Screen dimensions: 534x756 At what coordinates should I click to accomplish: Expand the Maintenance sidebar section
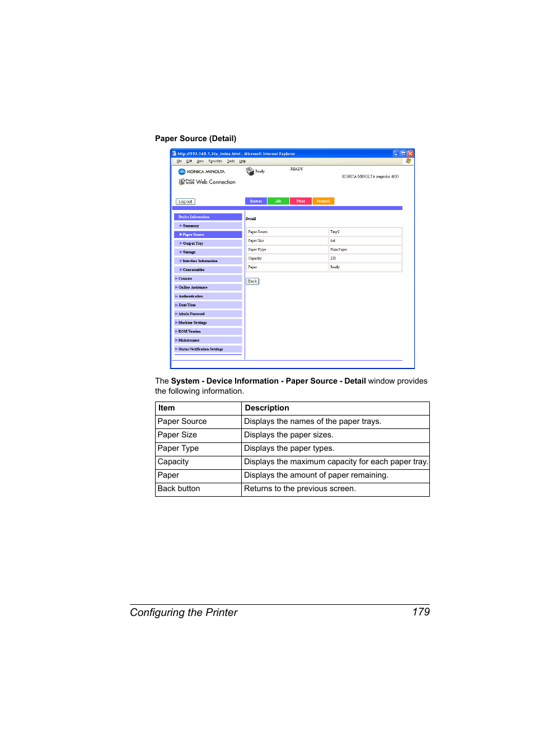coord(208,340)
